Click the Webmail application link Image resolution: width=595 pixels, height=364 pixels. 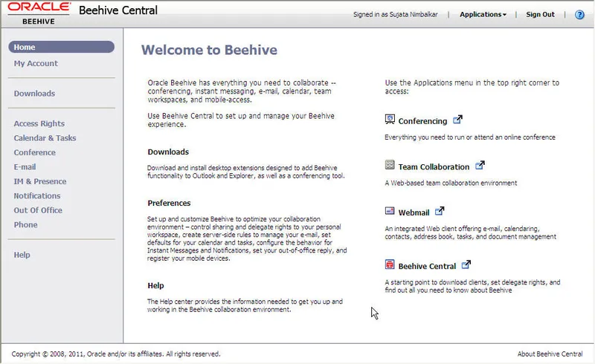click(414, 212)
